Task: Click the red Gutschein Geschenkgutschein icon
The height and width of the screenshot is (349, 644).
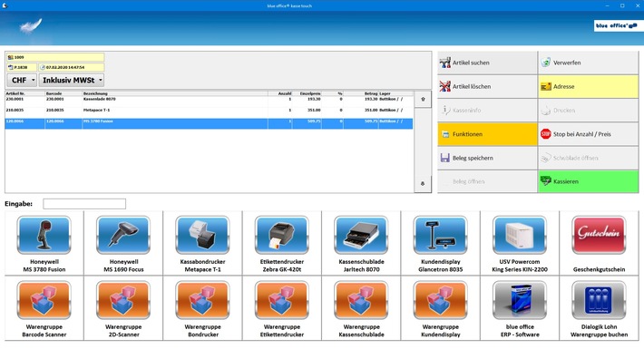Action: point(599,235)
